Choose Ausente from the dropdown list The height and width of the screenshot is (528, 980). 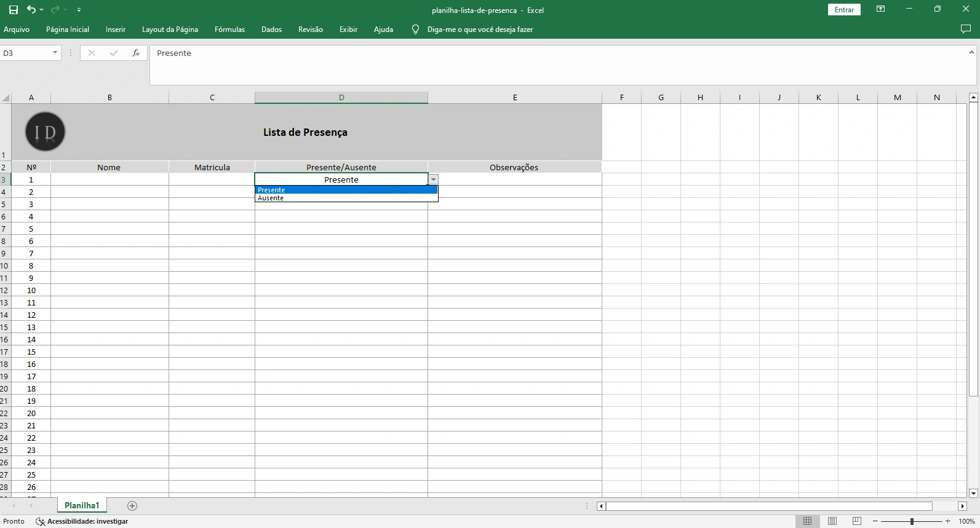271,198
